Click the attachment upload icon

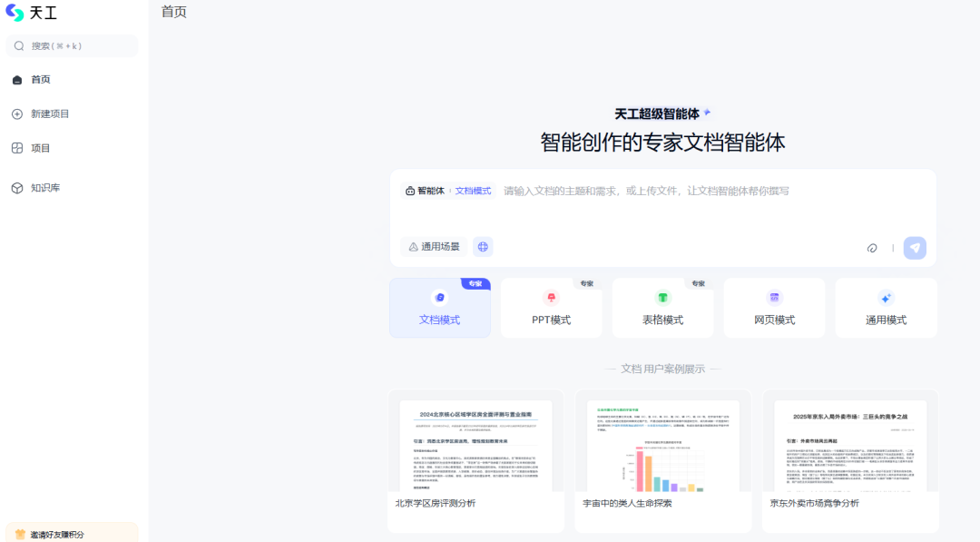click(x=872, y=248)
